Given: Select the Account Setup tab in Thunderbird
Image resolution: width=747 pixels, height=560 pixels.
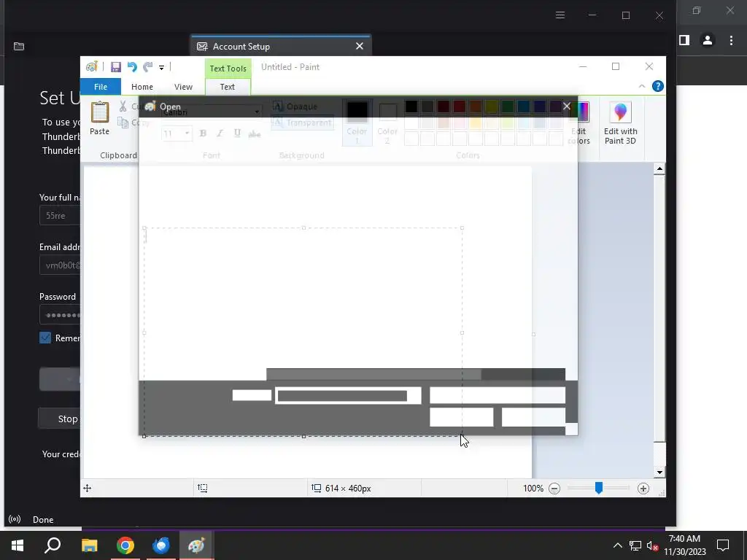Looking at the screenshot, I should (x=281, y=46).
